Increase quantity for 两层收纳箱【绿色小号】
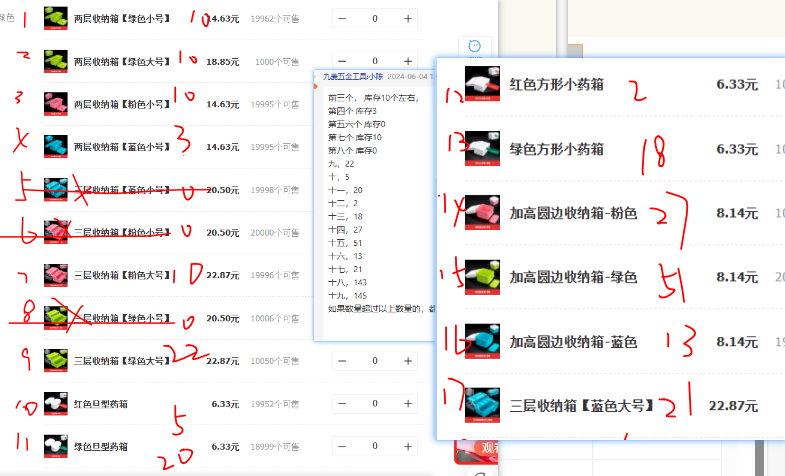Screen dimensions: 785x476 (x=408, y=19)
